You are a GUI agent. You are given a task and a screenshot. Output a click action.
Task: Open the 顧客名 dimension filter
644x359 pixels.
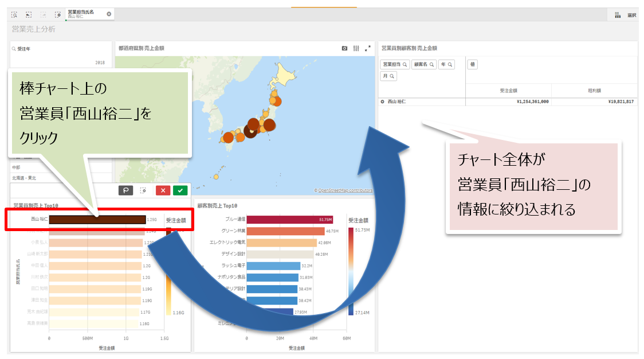pos(424,65)
